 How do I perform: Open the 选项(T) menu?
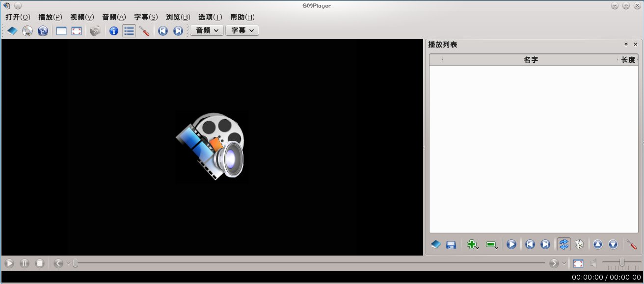pos(210,17)
